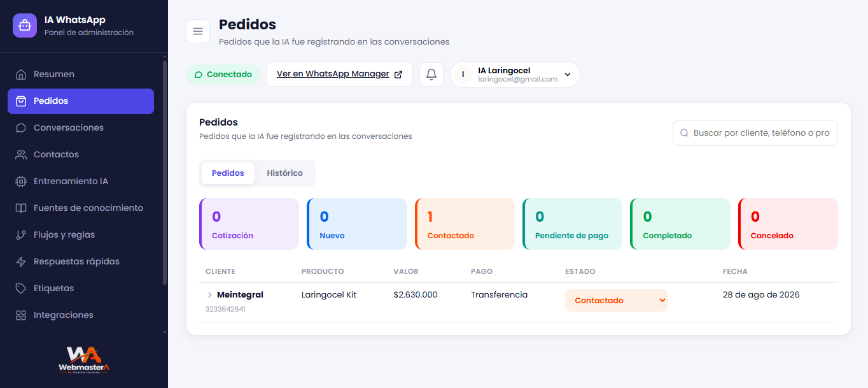Click the Conectado status badge
The height and width of the screenshot is (388, 868).
[x=223, y=75]
